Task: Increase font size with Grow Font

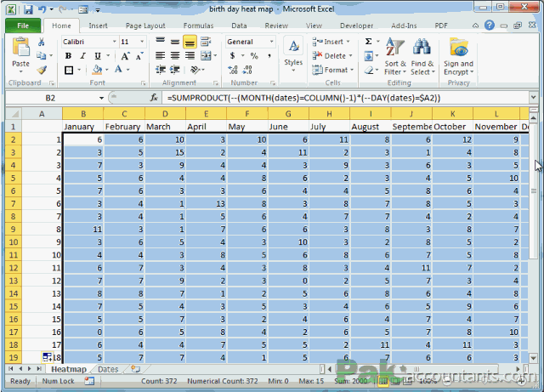Action: click(125, 55)
